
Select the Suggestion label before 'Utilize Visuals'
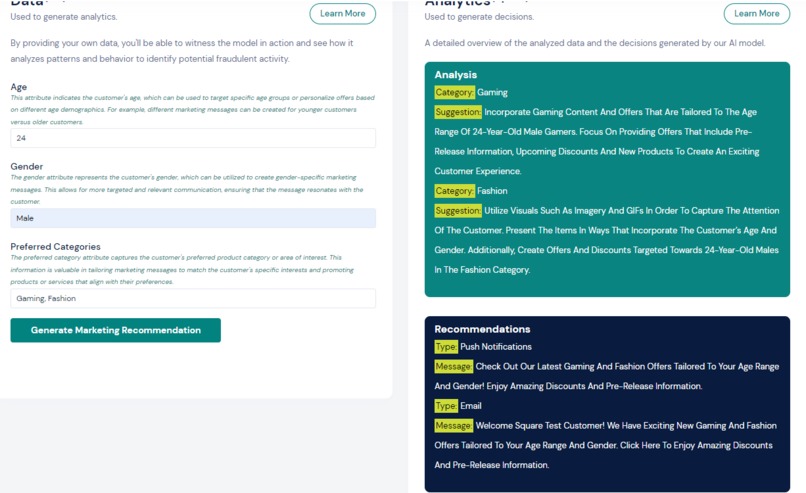point(458,211)
